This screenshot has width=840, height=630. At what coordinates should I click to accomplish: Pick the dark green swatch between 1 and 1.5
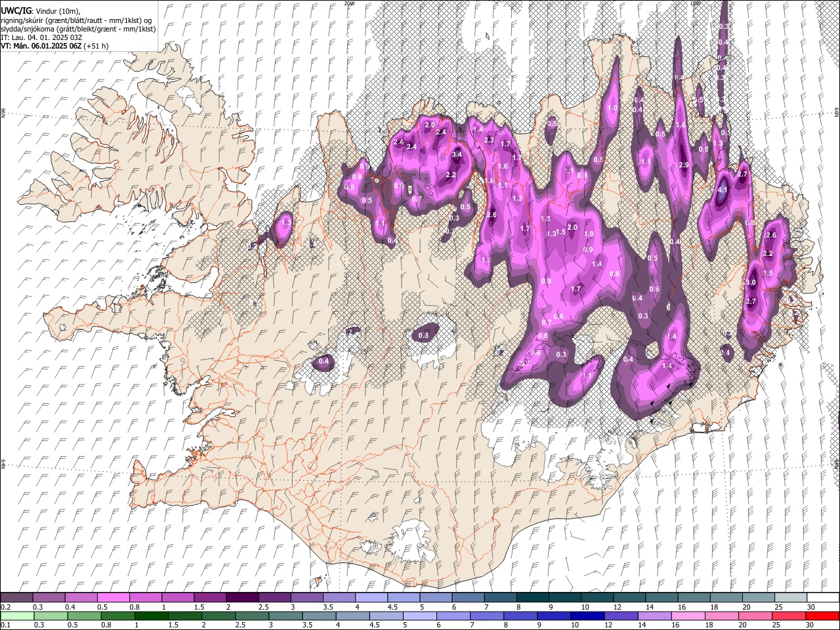[152, 616]
